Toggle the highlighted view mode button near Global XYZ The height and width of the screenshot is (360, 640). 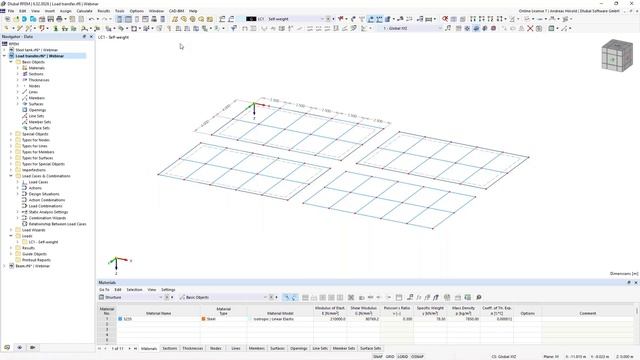[476, 29]
